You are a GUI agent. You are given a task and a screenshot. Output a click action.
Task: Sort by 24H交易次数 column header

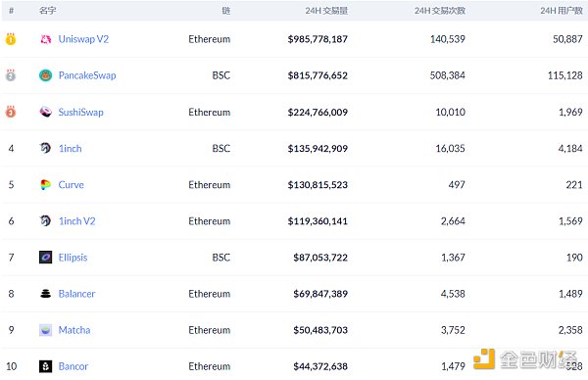tap(440, 11)
